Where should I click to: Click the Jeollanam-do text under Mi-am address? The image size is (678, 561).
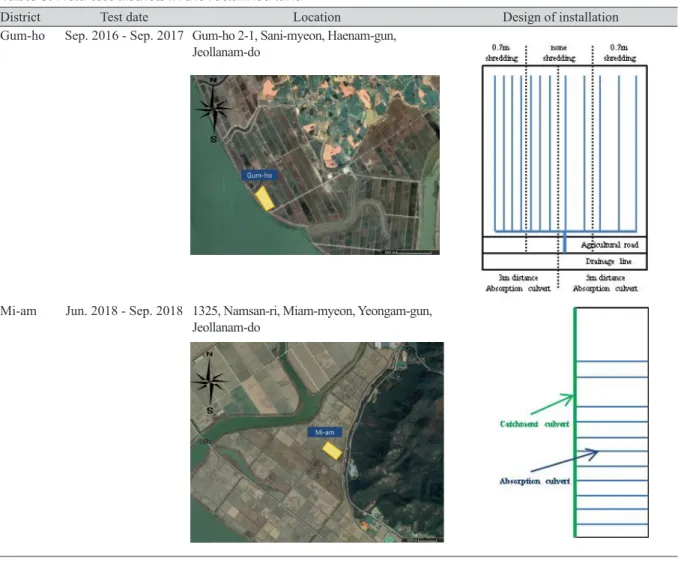coord(226,327)
